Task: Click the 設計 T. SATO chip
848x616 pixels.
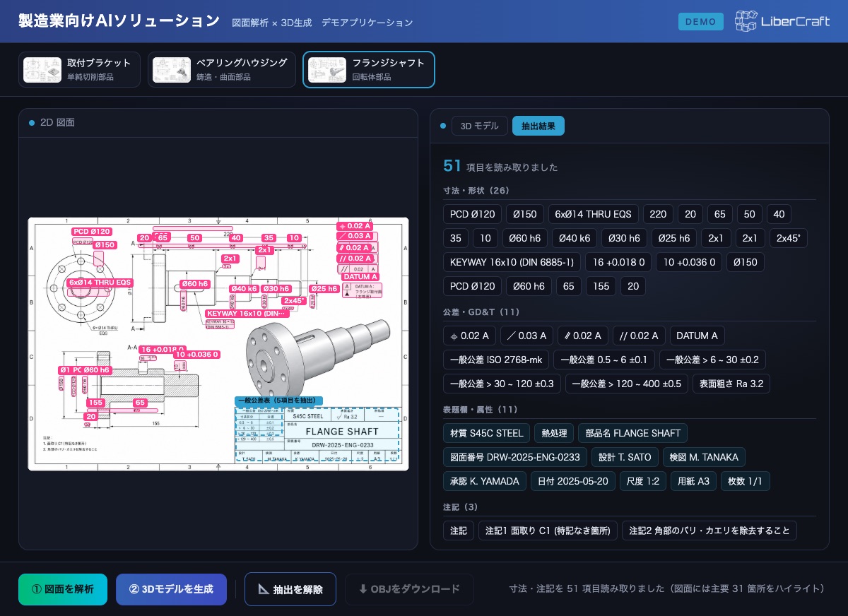Action: (625, 457)
